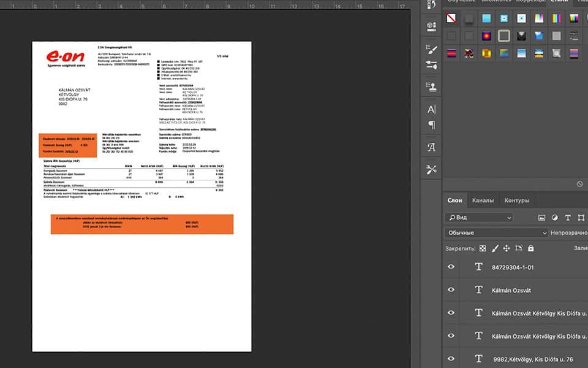The image size is (588, 368).
Task: Open the Tool Presets wrench icon
Action: coord(431,169)
